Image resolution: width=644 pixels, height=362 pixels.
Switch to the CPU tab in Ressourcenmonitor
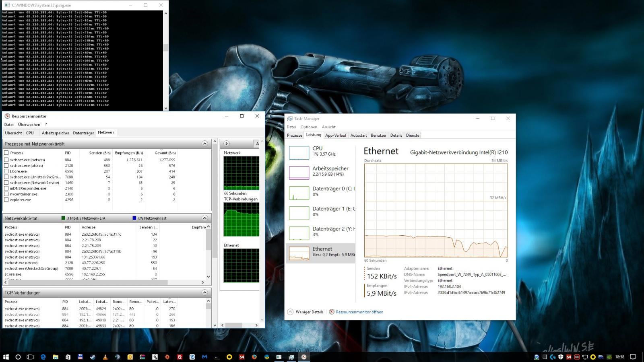[x=30, y=133]
